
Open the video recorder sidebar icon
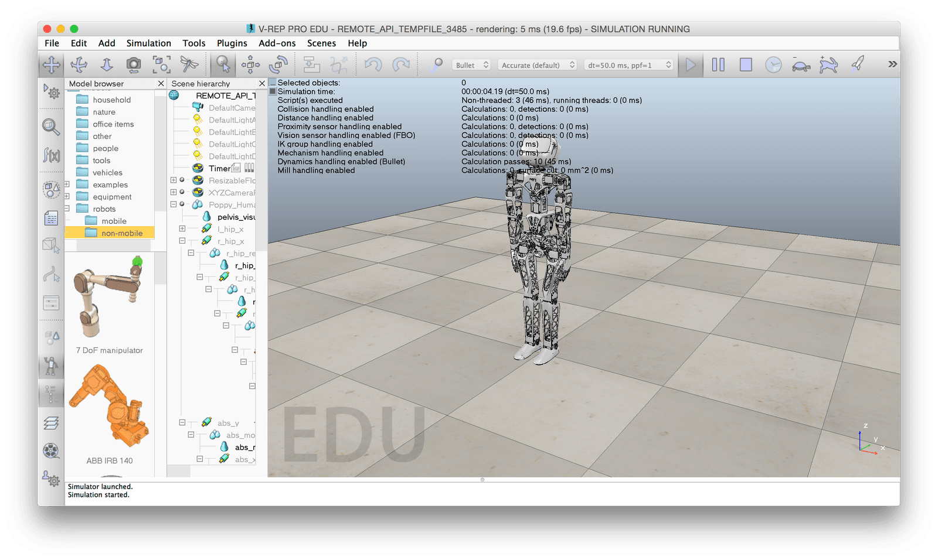pyautogui.click(x=51, y=450)
